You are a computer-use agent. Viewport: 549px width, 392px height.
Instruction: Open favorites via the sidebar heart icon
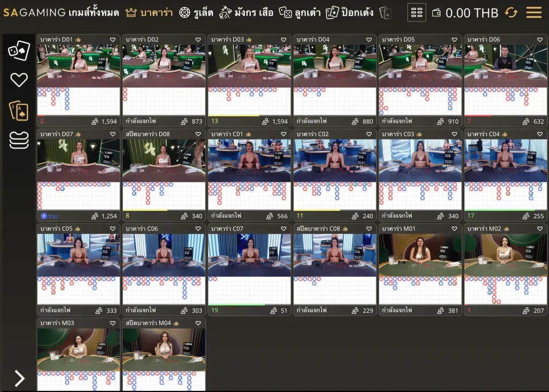[19, 80]
